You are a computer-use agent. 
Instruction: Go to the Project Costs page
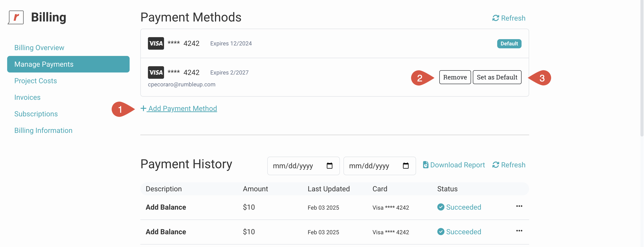coord(36,81)
